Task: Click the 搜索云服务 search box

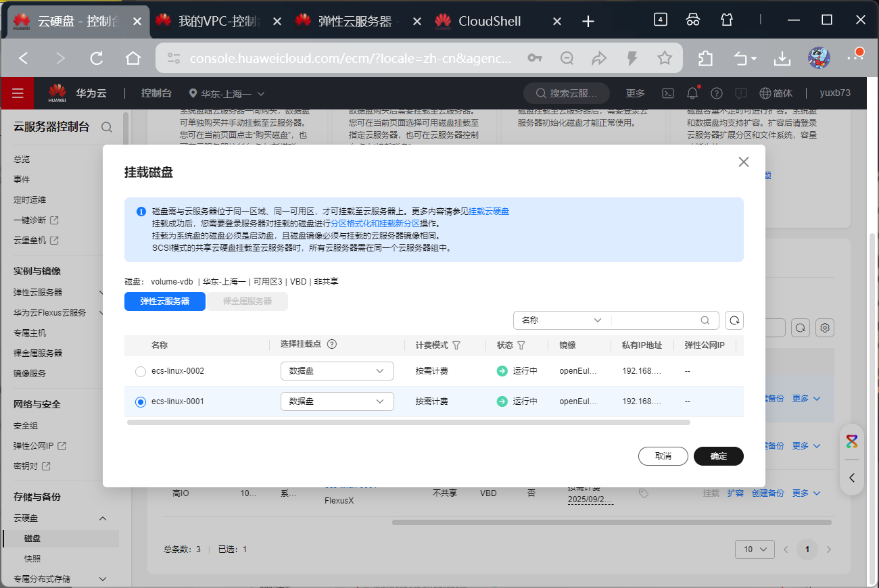Action: [567, 93]
